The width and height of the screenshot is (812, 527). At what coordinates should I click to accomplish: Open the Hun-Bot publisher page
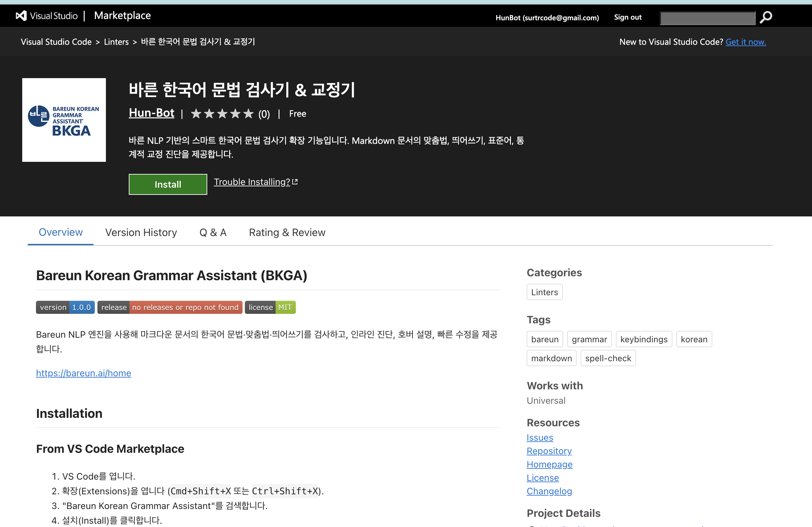pyautogui.click(x=151, y=113)
